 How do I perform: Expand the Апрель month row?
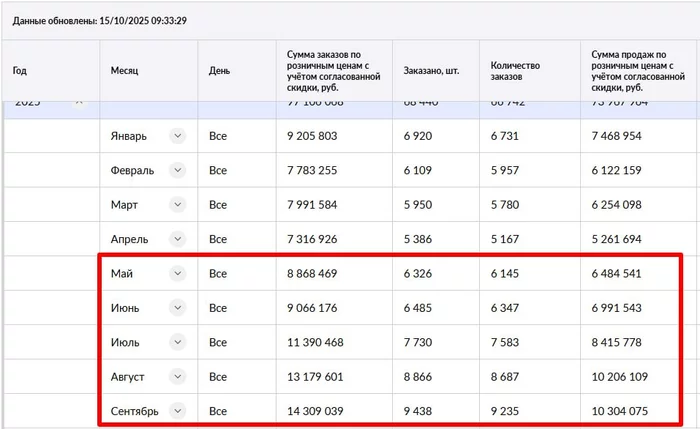point(177,239)
